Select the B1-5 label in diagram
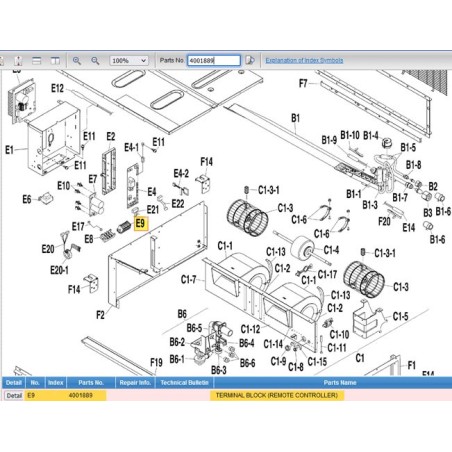The height and width of the screenshot is (452, 452). [x=408, y=147]
